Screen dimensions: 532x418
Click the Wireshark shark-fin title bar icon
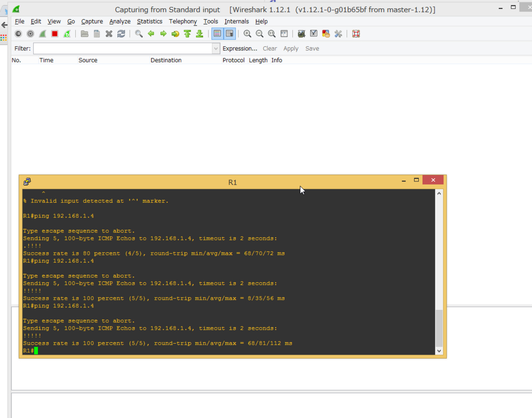(16, 9)
